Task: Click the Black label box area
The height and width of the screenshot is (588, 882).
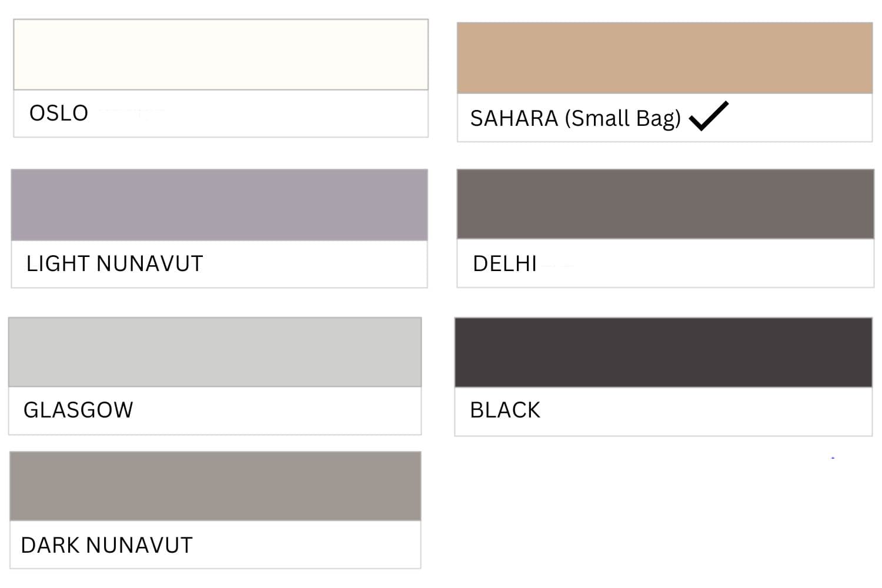Action: [663, 411]
